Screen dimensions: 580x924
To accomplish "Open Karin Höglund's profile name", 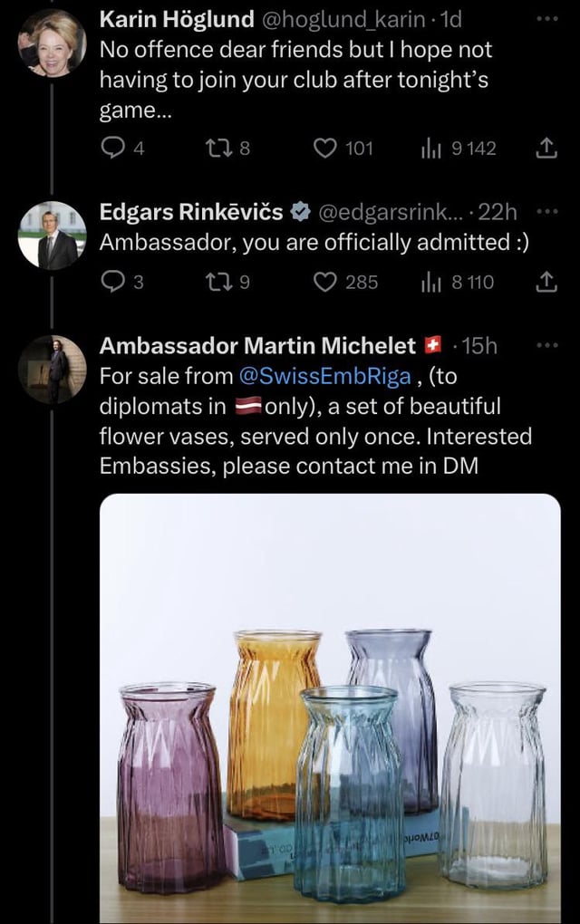I will click(x=177, y=19).
